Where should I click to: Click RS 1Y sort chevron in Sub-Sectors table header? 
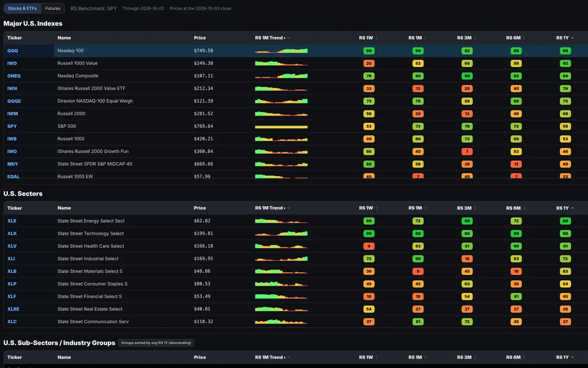(572, 357)
